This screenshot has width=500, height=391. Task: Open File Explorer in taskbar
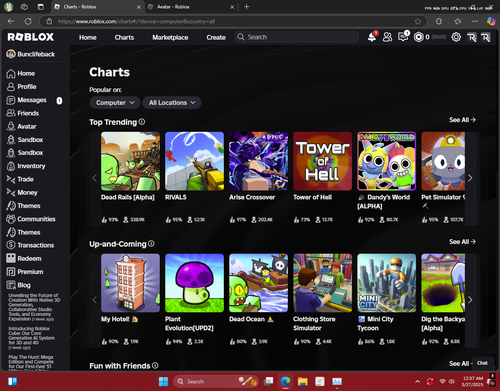302,381
